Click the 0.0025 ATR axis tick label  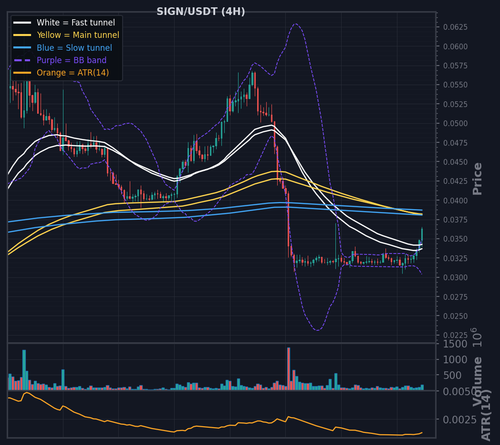(459, 419)
